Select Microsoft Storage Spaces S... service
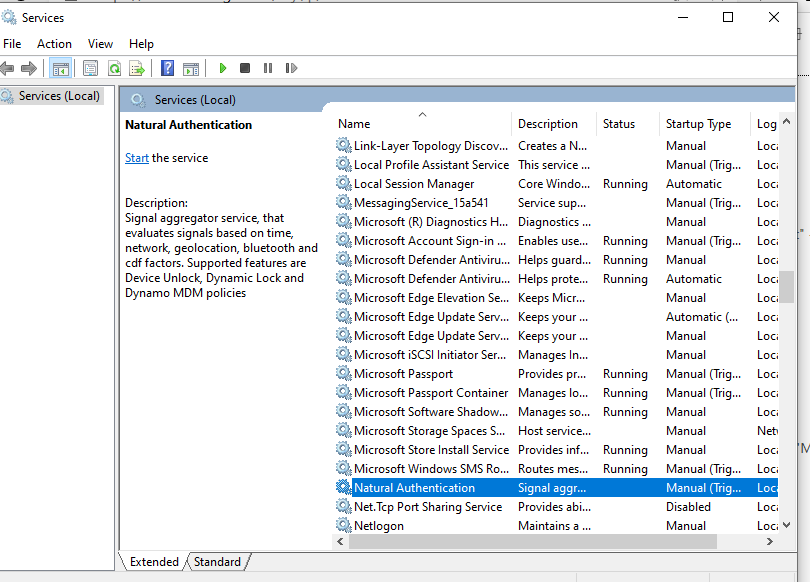The width and height of the screenshot is (810, 582). tap(429, 431)
